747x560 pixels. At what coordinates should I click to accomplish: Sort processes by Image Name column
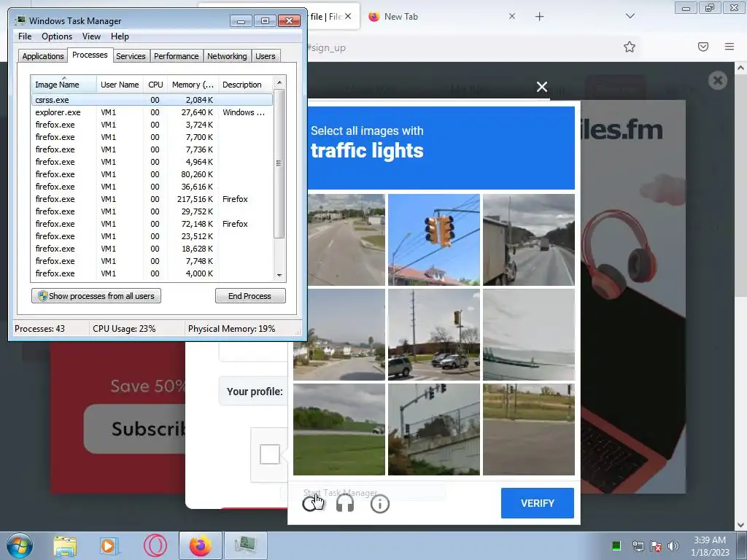pos(63,85)
